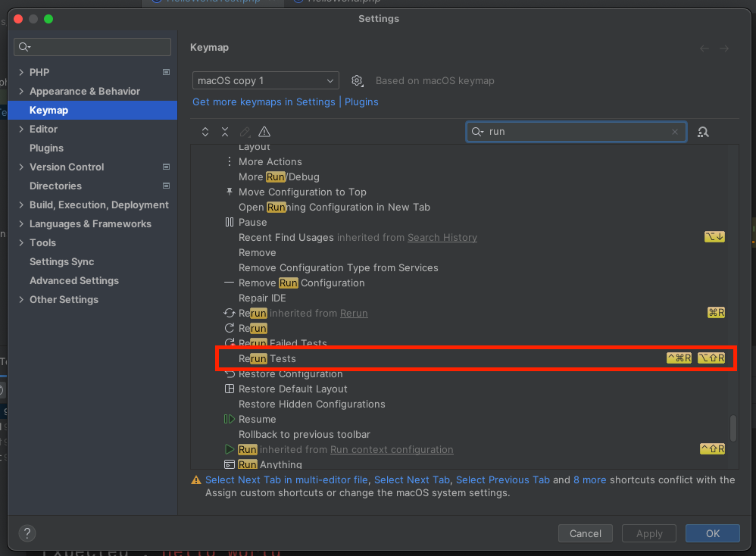Screen dimensions: 756x556
Task: Click the Select Previous Tab link
Action: [x=502, y=479]
